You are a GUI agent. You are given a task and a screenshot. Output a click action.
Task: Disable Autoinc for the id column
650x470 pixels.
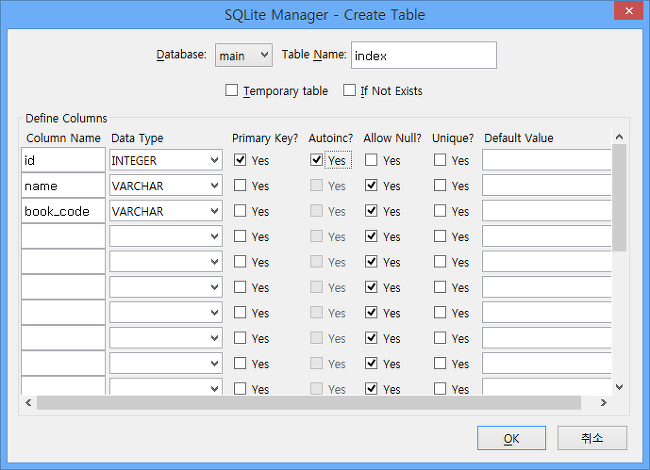coord(316,160)
